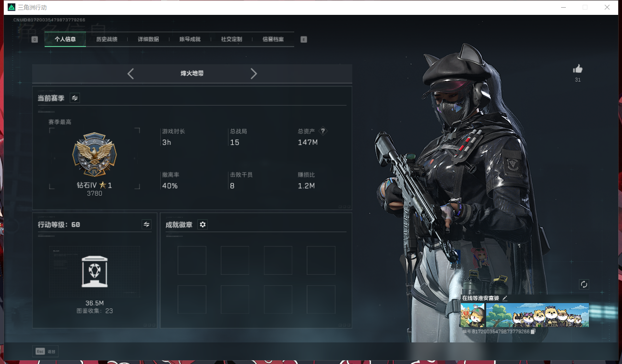The height and width of the screenshot is (364, 622).
Task: Select the first empty achievement badge slot
Action: click(191, 260)
